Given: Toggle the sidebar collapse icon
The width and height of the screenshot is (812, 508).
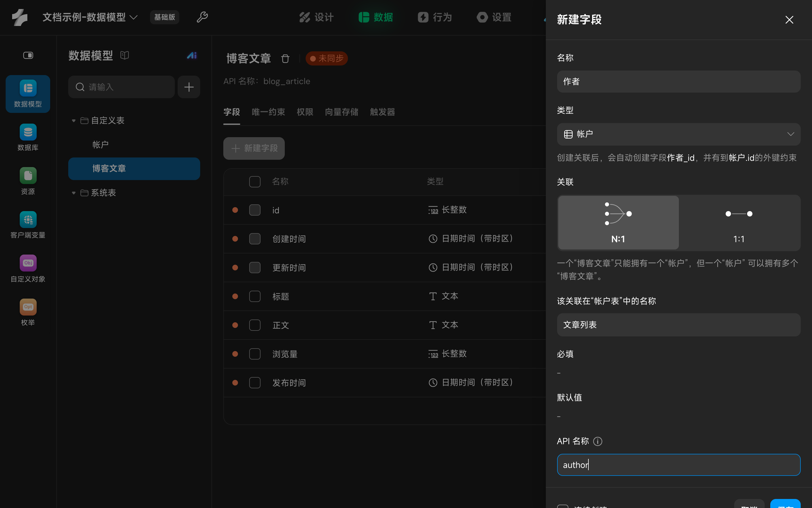Looking at the screenshot, I should [x=28, y=55].
